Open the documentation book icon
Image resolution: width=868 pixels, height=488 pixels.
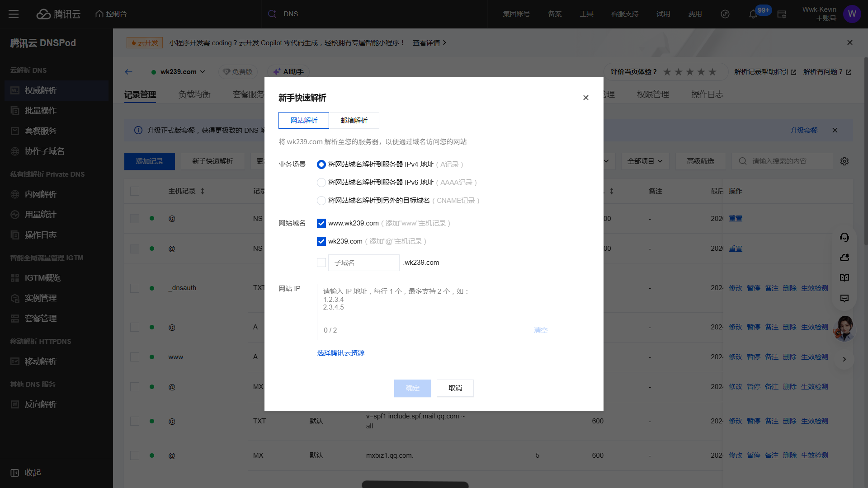click(x=844, y=278)
